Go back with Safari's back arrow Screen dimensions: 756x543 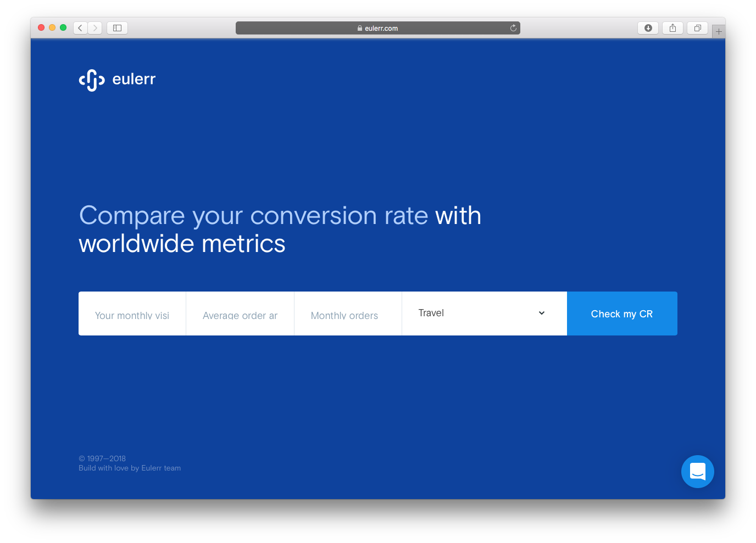80,28
